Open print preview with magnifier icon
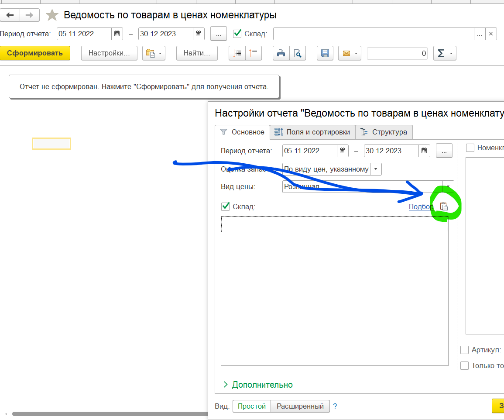This screenshot has height=420, width=504. (x=297, y=53)
